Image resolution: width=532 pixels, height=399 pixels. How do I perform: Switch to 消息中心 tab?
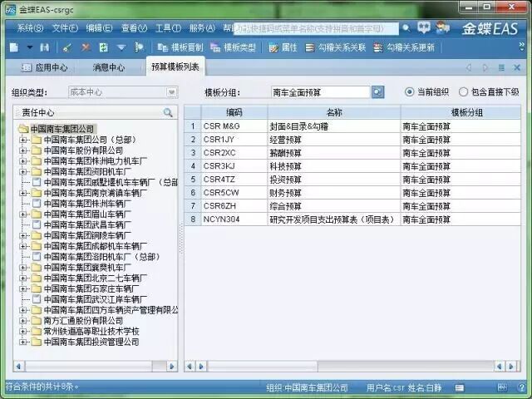[x=109, y=67]
